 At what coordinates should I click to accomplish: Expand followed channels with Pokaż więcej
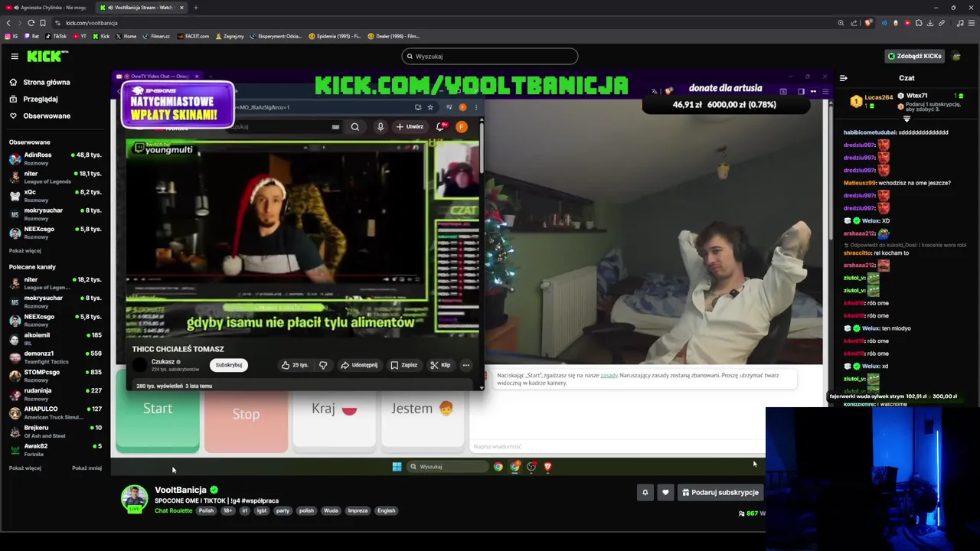tap(25, 250)
